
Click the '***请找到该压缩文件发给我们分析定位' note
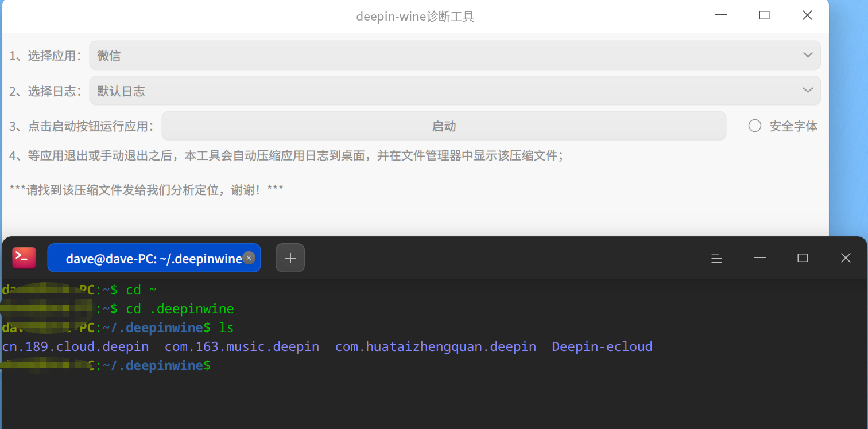(x=146, y=189)
